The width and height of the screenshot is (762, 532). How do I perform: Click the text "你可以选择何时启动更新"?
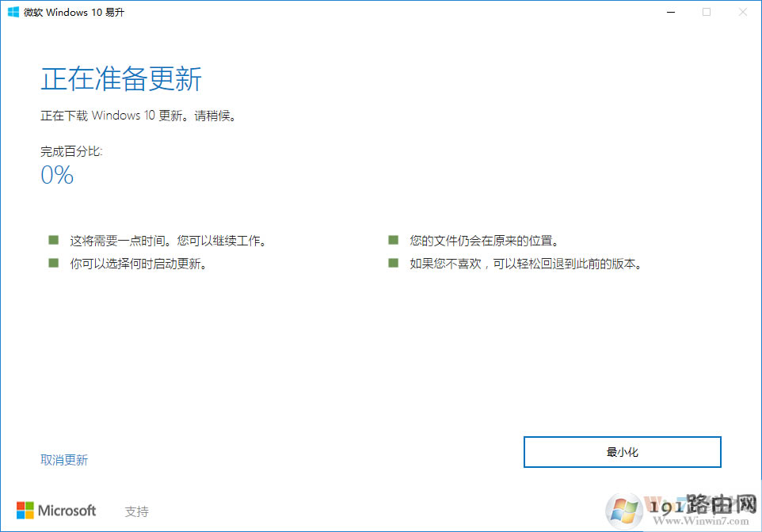point(139,264)
